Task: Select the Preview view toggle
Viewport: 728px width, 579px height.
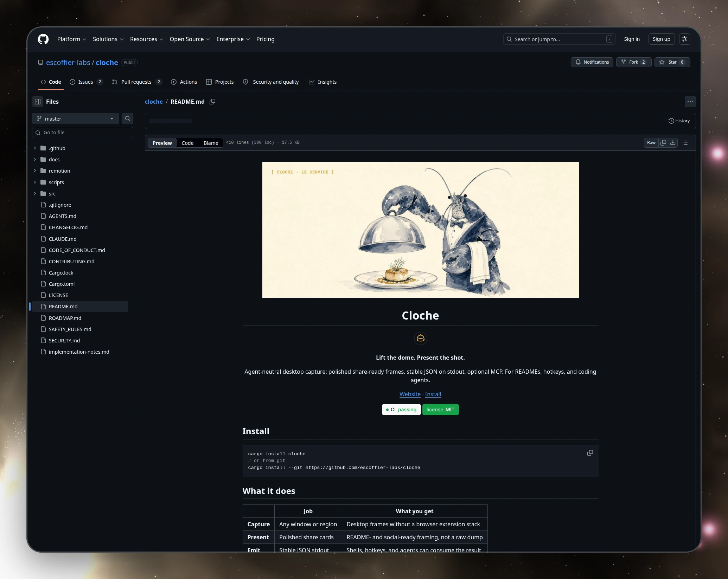Action: click(162, 143)
